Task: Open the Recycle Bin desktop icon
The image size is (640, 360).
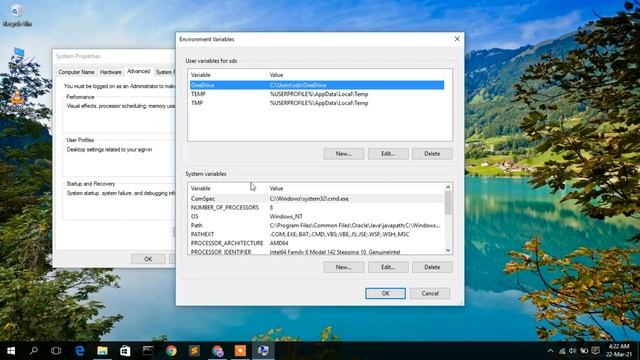Action: pyautogui.click(x=17, y=16)
